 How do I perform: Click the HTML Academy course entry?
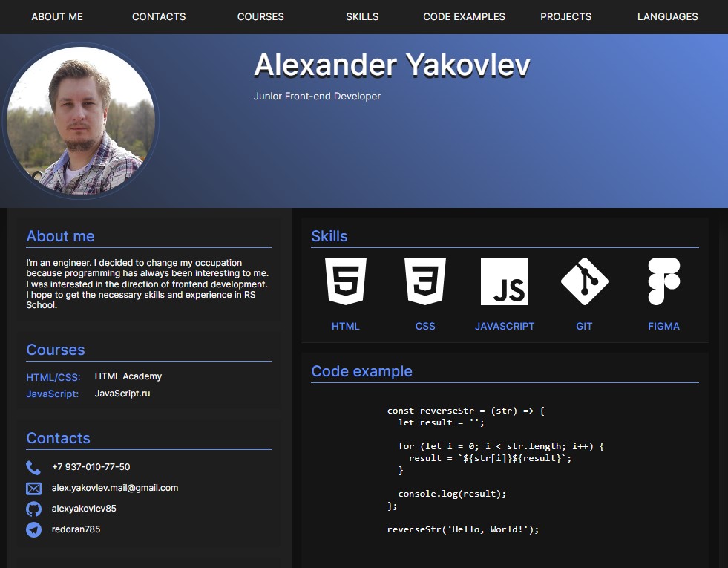[128, 376]
